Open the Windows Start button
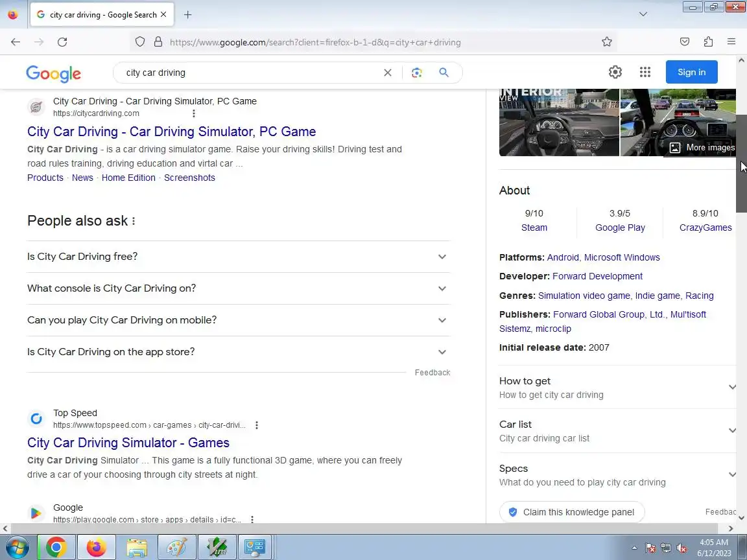747x560 pixels. click(x=17, y=547)
